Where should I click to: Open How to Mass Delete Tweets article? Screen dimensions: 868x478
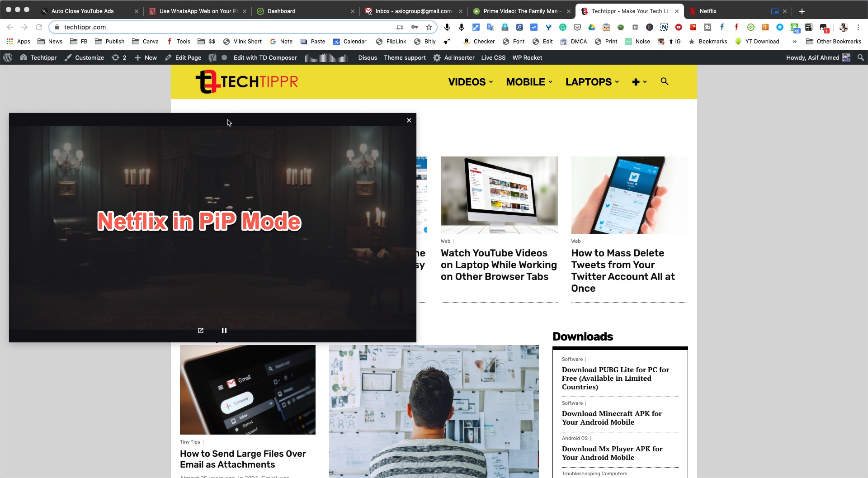tap(623, 270)
